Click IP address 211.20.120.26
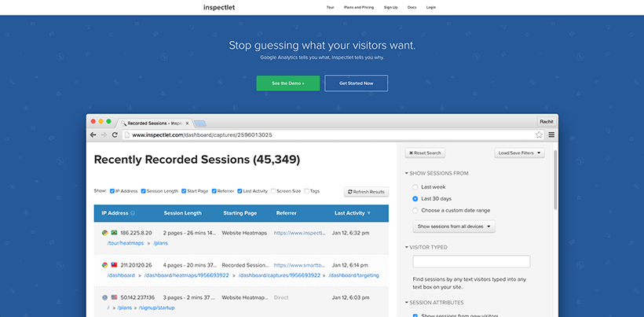 tap(136, 265)
